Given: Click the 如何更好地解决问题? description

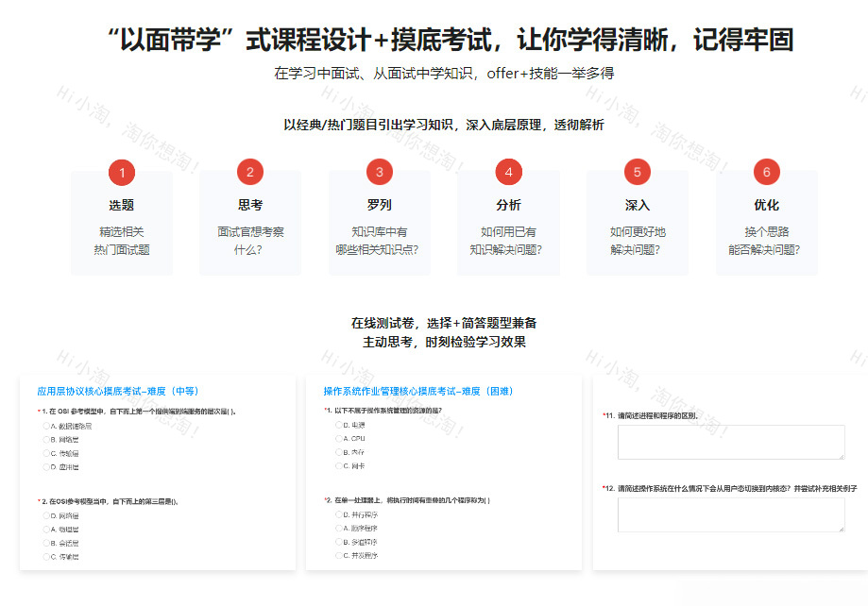Looking at the screenshot, I should pos(638,241).
